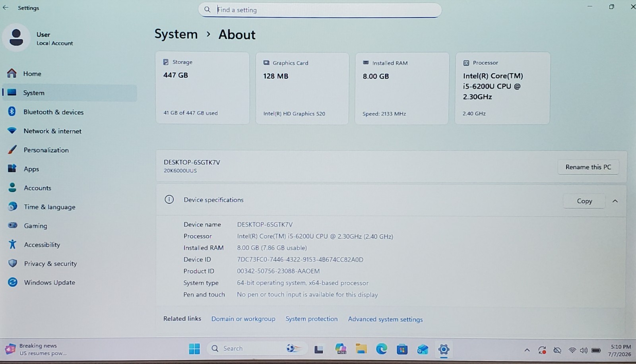Select the Product ID 00342-50756-23088-AAOEM
The height and width of the screenshot is (364, 636).
coord(278,271)
